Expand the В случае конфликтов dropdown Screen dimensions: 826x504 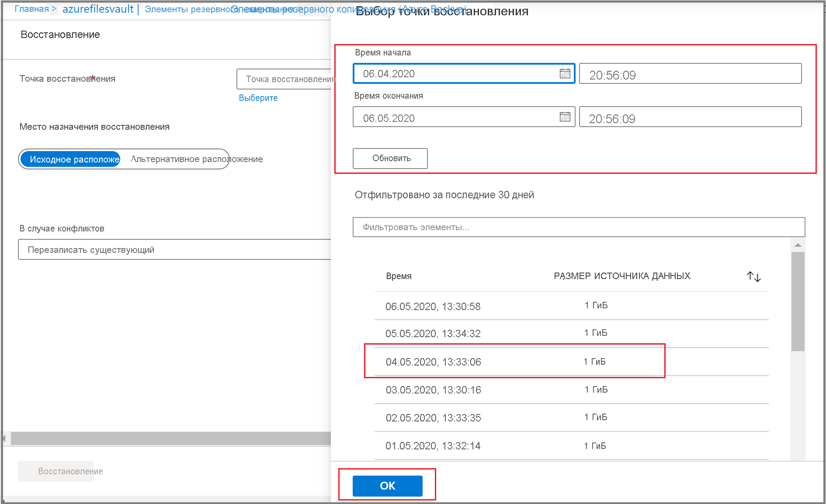[175, 250]
